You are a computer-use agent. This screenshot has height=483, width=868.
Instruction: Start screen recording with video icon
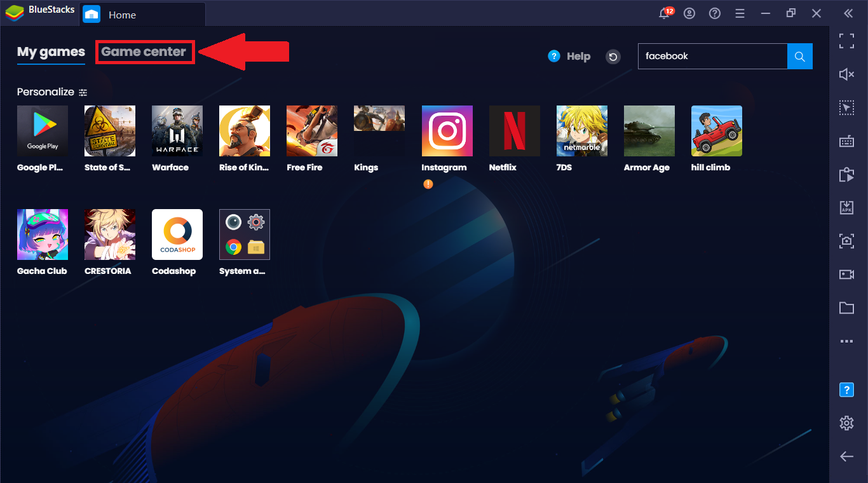[x=846, y=275]
